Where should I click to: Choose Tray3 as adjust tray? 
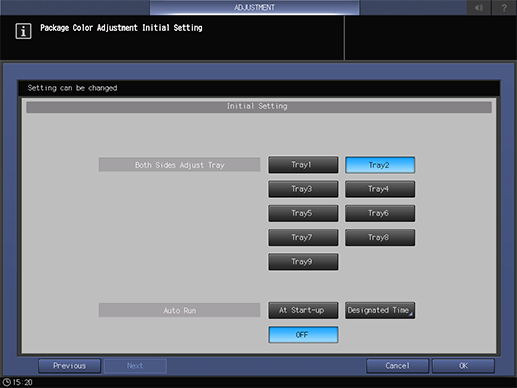pos(303,189)
